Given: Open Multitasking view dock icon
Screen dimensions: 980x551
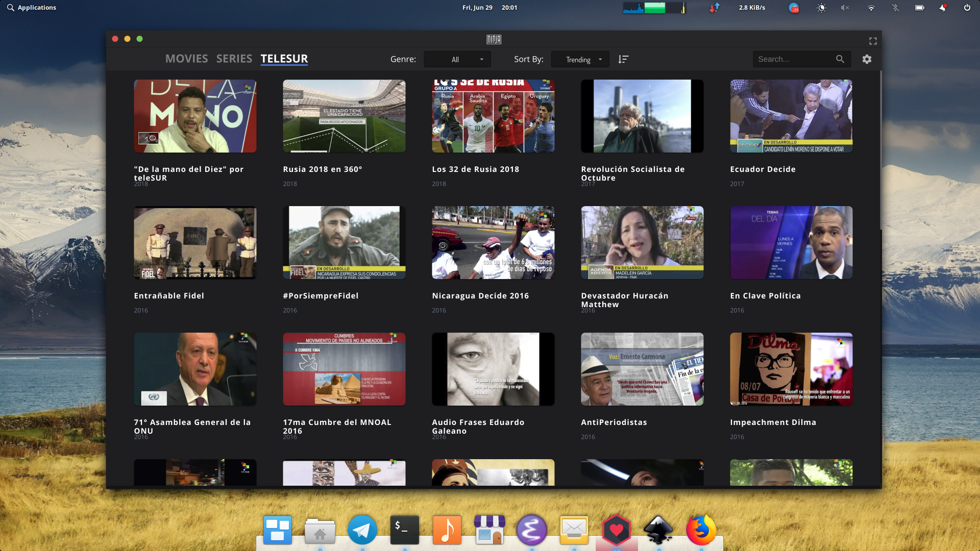Looking at the screenshot, I should [x=278, y=530].
